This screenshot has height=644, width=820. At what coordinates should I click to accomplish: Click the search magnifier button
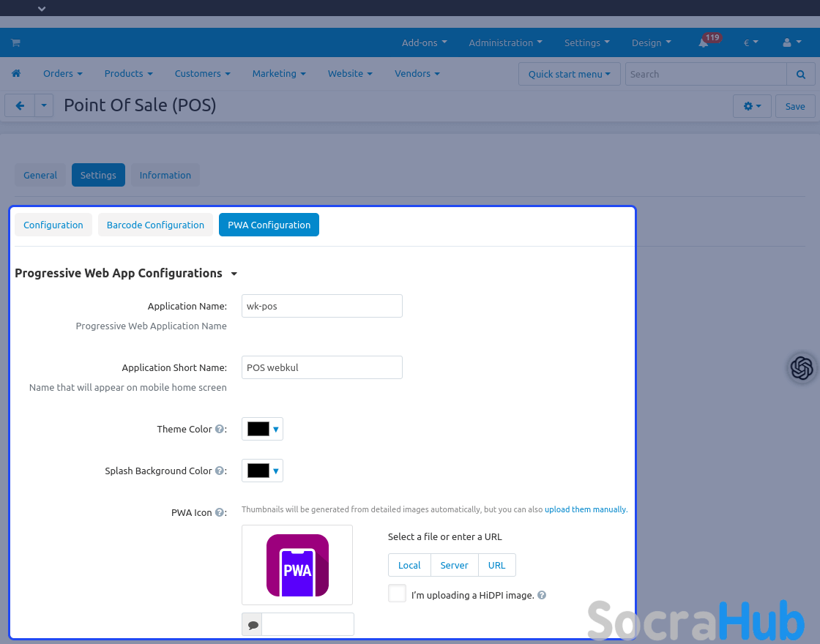point(800,74)
